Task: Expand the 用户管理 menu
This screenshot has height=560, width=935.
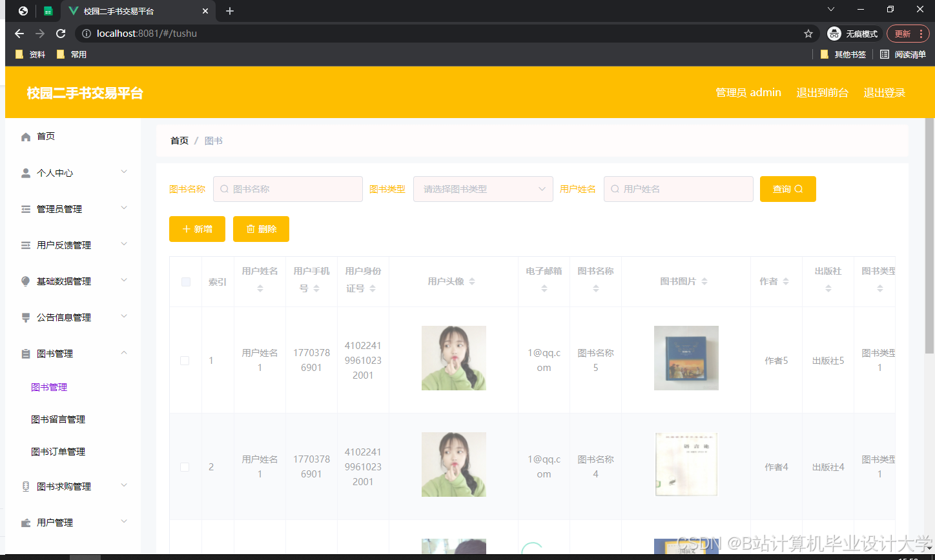Action: (x=124, y=521)
